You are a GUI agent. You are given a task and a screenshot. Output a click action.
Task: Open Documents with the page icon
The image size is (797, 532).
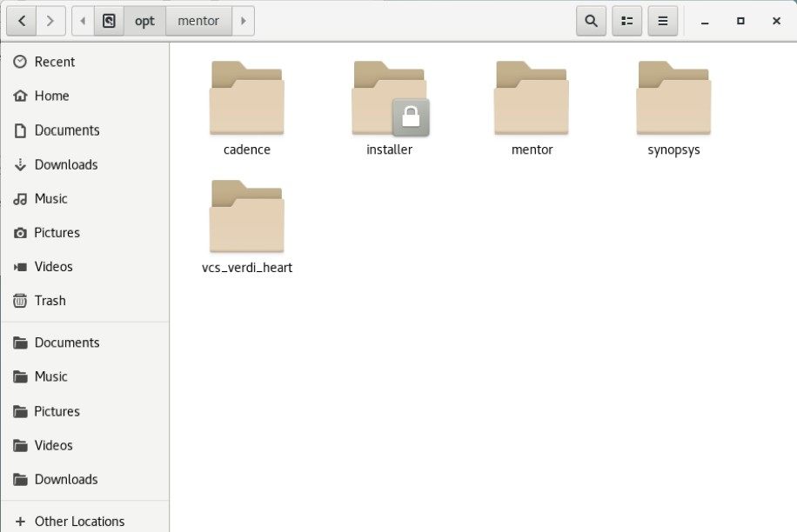(85, 130)
